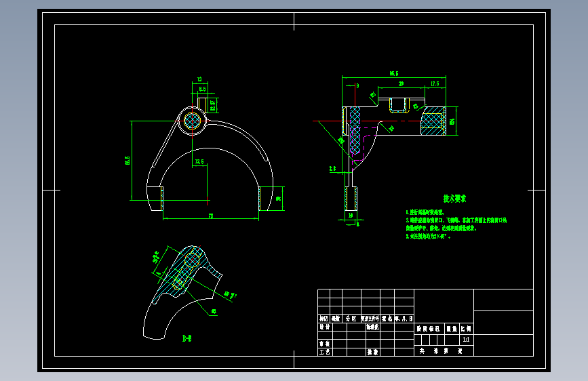Select the '共 张 第 张' sheet count row
Viewport: 588px width, 381px height.
pos(444,351)
